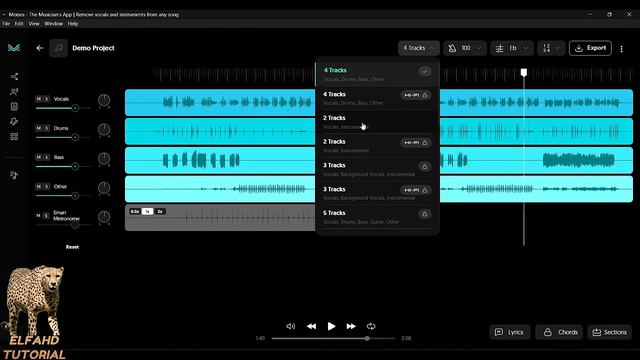Image resolution: width=640 pixels, height=360 pixels.
Task: Toggle the loop repeat button
Action: [371, 326]
